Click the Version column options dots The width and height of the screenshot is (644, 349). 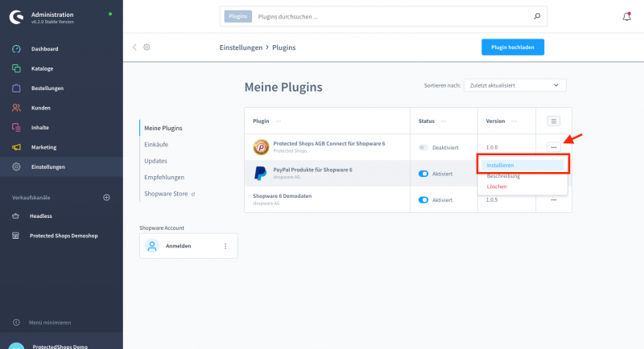coord(514,121)
